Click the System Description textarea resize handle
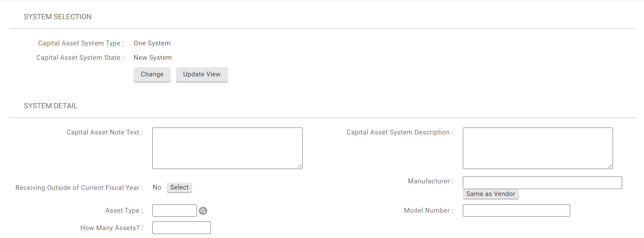644x238 pixels. click(x=610, y=166)
